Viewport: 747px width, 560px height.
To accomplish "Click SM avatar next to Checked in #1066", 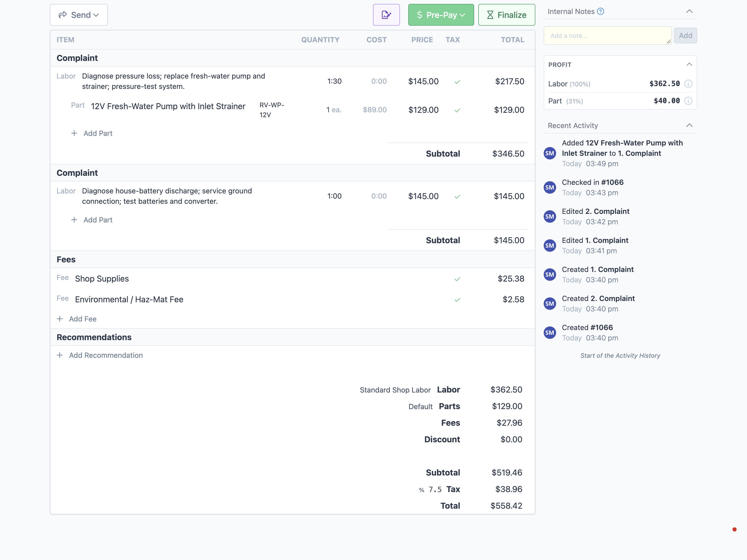I will pyautogui.click(x=550, y=187).
